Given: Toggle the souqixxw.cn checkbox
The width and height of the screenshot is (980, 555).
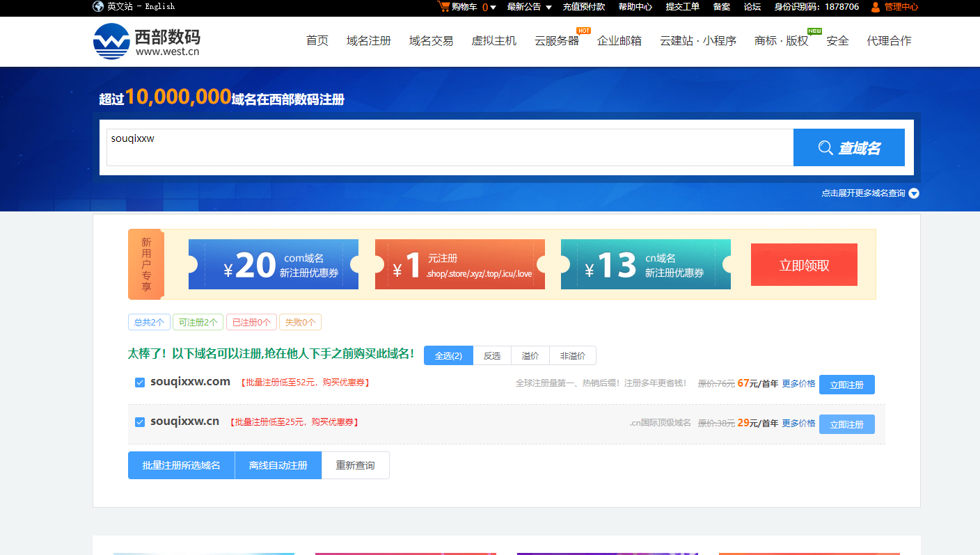Looking at the screenshot, I should (x=140, y=422).
